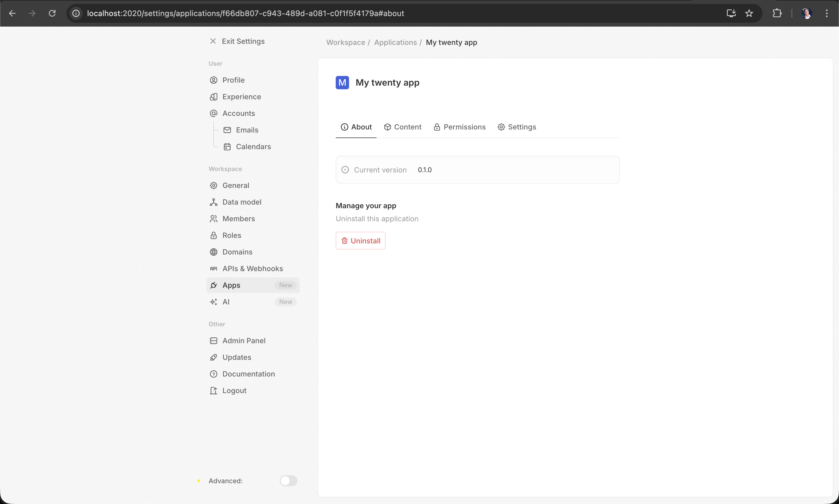Select the Data model icon
Viewport: 839px width, 504px height.
tap(213, 202)
